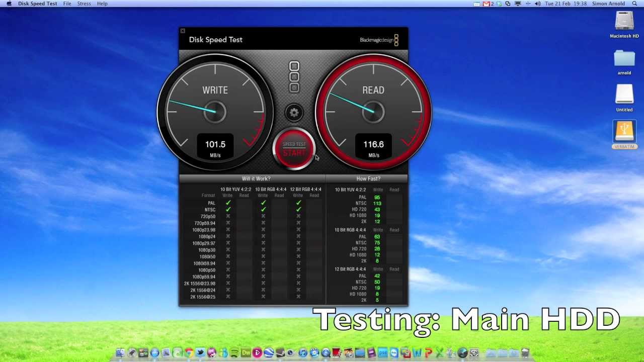Open the volume control in menu bar

pos(538,4)
